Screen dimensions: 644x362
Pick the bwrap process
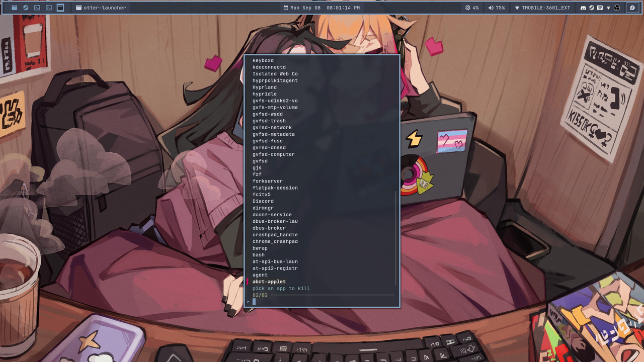coord(260,248)
